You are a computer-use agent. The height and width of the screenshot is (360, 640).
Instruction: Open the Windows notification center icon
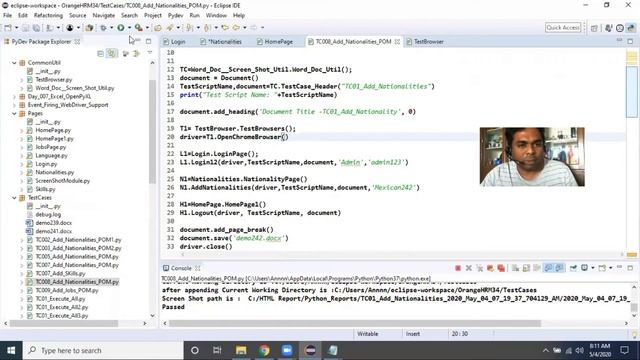pyautogui.click(x=624, y=350)
